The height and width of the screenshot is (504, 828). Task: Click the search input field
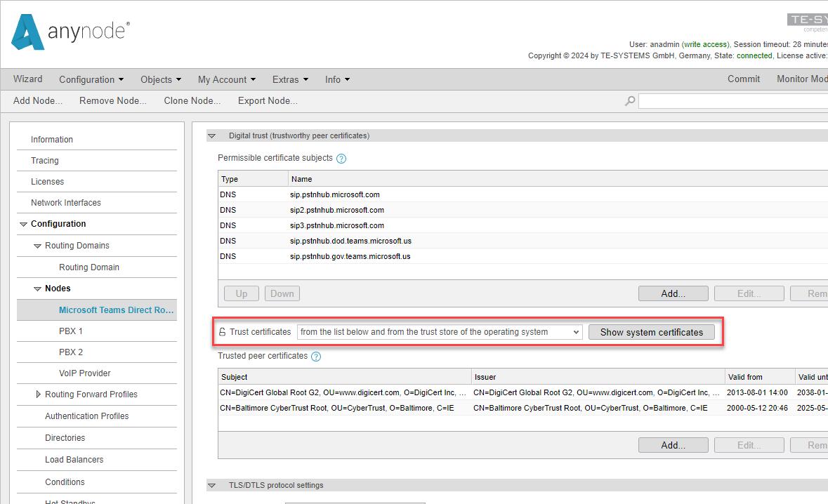(x=733, y=101)
